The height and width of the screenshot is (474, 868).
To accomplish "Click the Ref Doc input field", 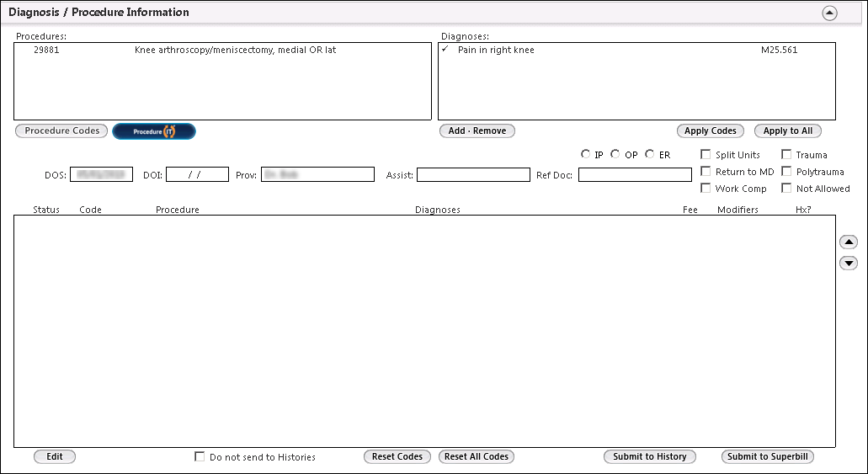I will [x=635, y=174].
